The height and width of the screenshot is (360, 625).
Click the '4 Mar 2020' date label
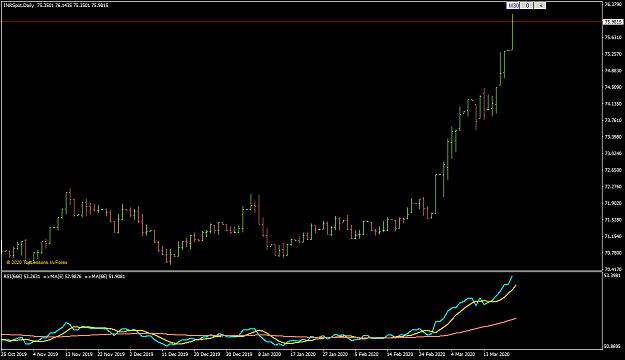coord(463,354)
